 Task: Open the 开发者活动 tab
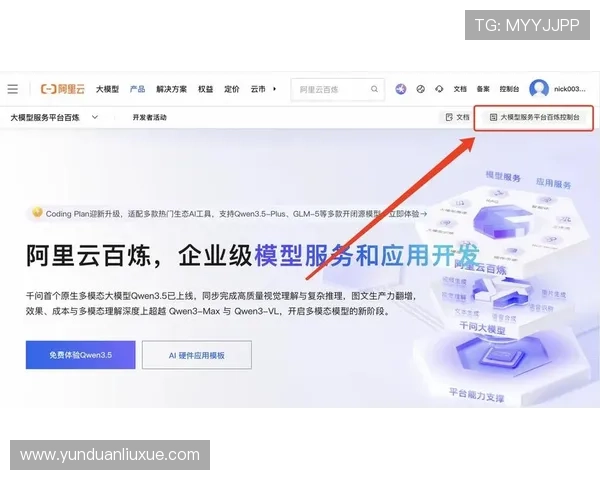(x=150, y=118)
